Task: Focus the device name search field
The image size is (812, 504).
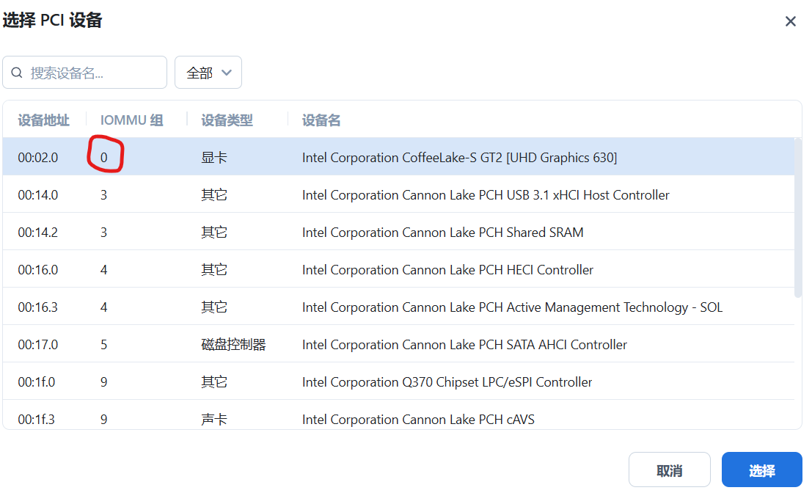Action: pos(92,73)
